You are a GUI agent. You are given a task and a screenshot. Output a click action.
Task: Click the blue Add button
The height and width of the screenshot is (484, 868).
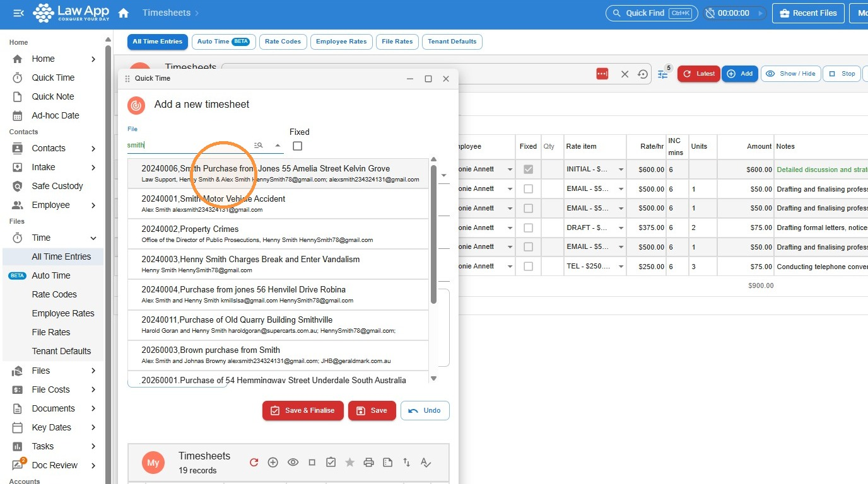pos(740,74)
